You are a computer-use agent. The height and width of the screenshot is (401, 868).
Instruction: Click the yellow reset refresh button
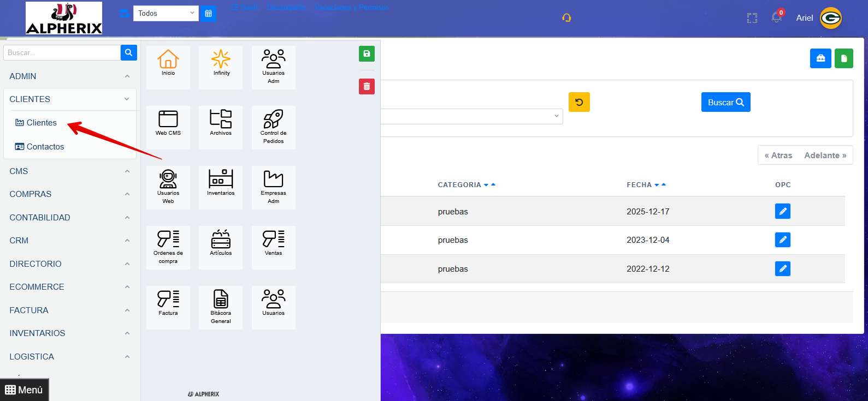[579, 102]
